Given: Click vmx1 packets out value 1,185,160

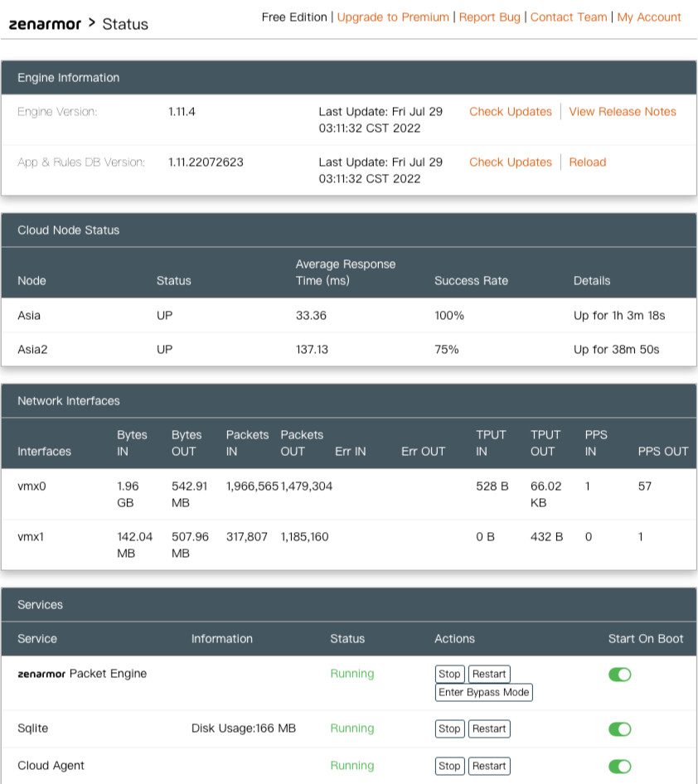Looking at the screenshot, I should [304, 536].
